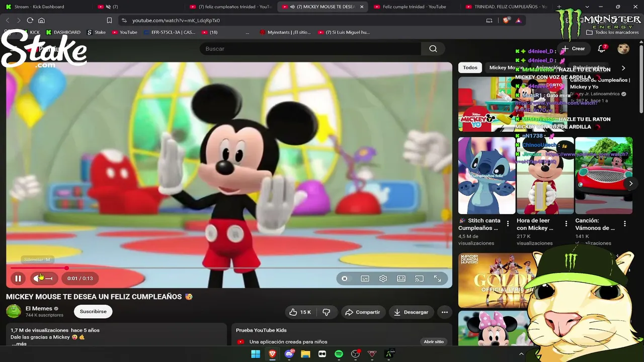The image size is (644, 362).
Task: Open File Explorer from taskbar
Action: coord(305,354)
